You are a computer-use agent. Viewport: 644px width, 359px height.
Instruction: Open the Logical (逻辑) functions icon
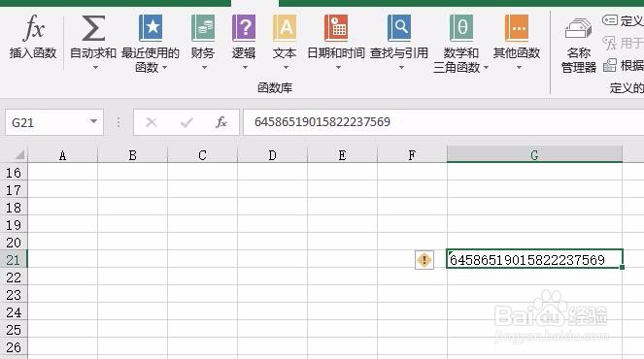244,28
